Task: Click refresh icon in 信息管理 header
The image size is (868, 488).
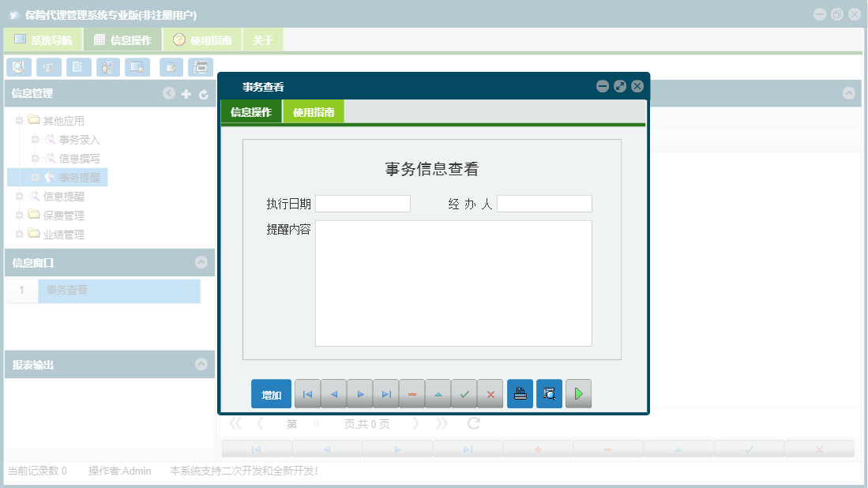Action: [204, 94]
